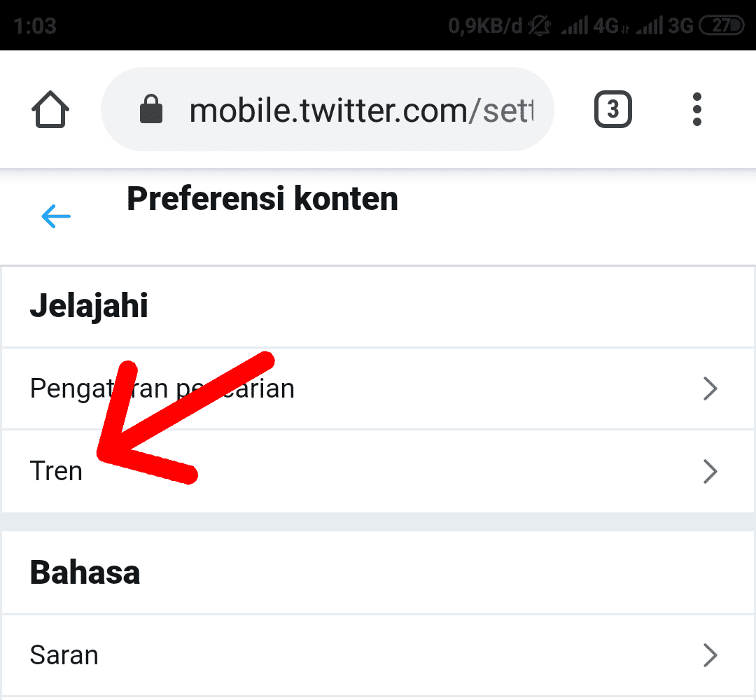Expand the Tren chevron arrow

pyautogui.click(x=710, y=471)
